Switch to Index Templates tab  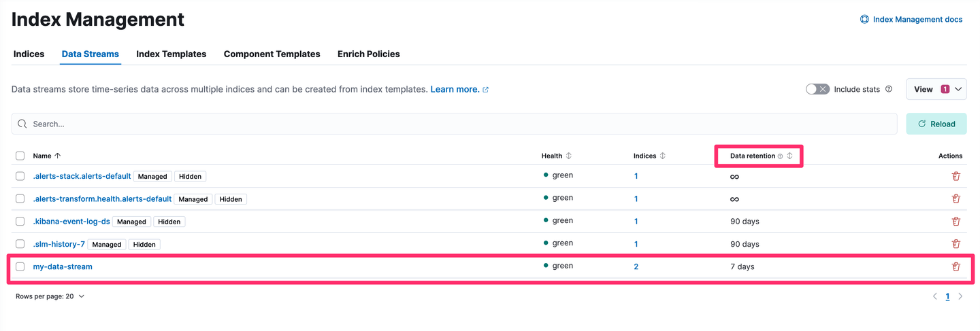(x=171, y=54)
